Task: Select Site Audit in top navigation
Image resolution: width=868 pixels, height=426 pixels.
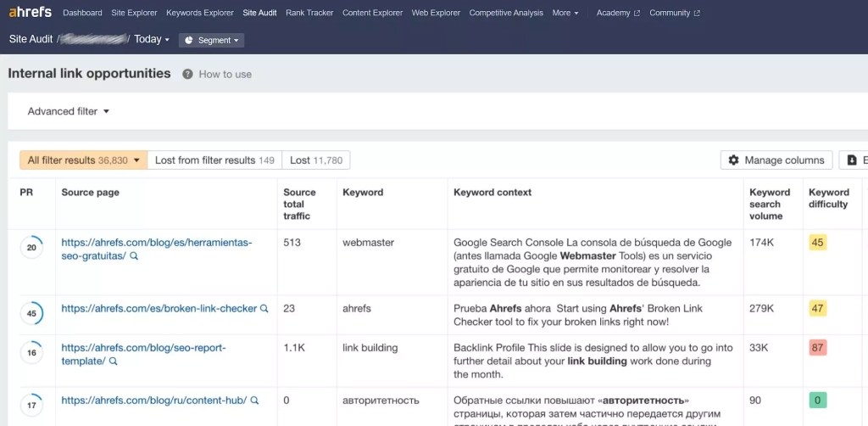Action: point(259,13)
